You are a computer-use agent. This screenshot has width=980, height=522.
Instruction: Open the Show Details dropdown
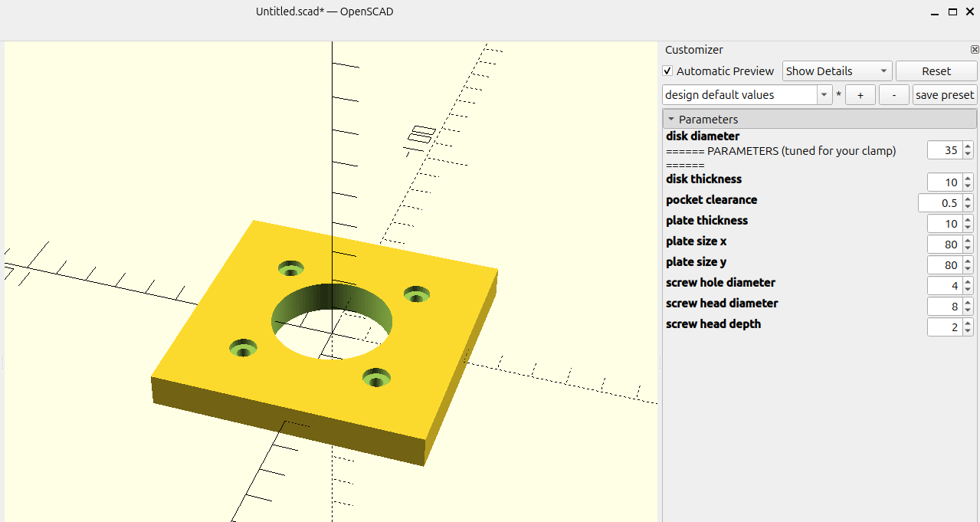click(x=837, y=71)
